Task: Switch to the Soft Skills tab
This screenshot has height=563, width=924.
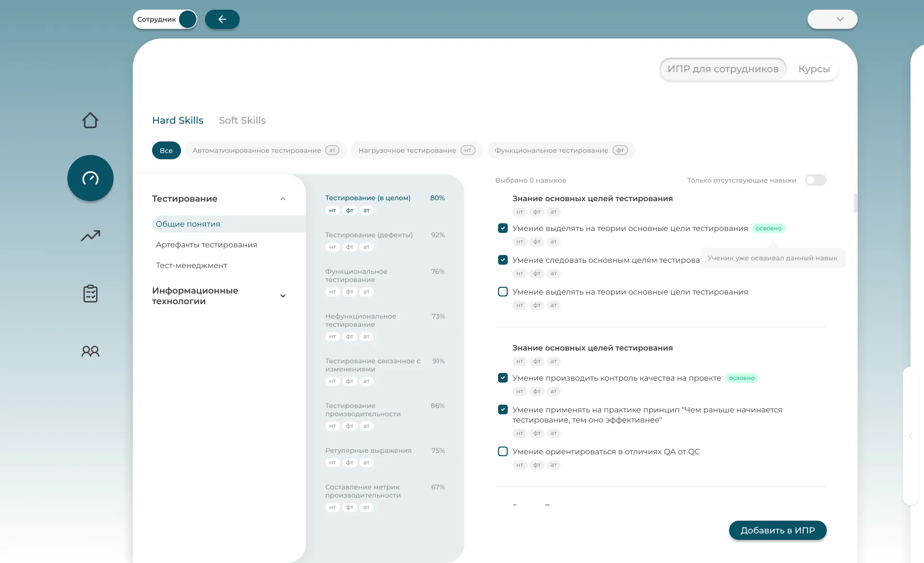Action: pyautogui.click(x=242, y=120)
